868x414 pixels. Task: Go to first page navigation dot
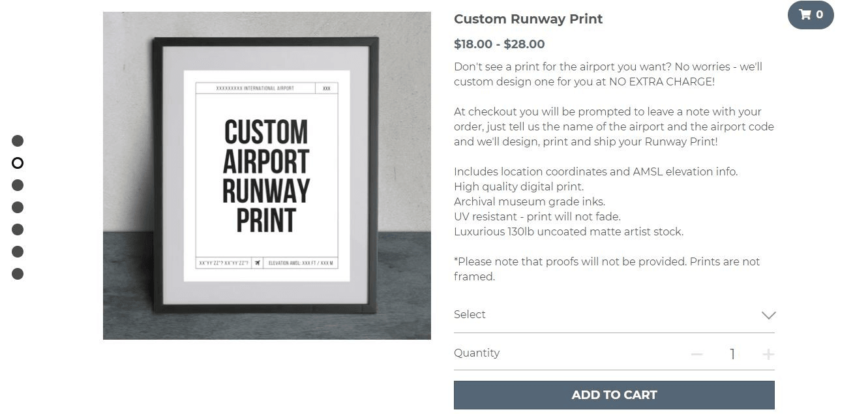pos(18,141)
